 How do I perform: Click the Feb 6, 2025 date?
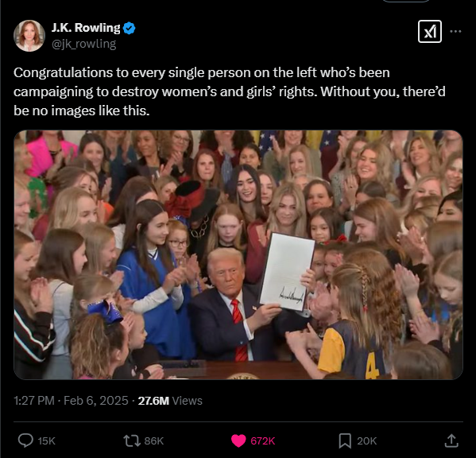(x=96, y=401)
